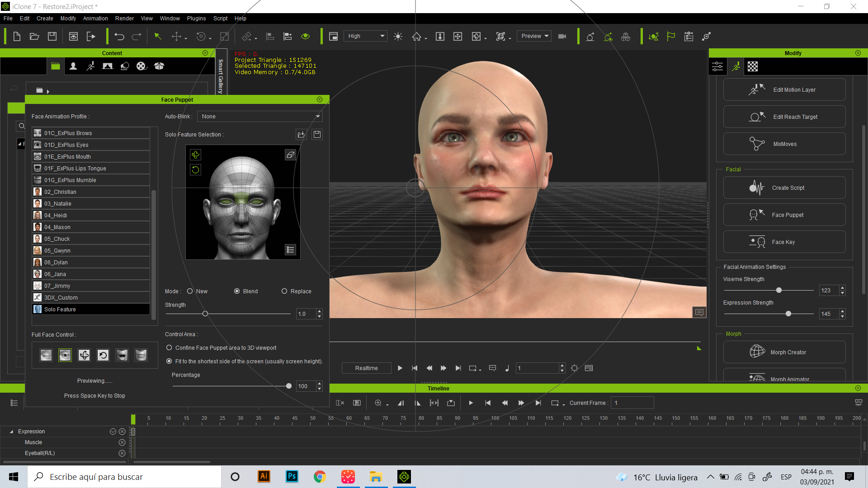Open the Animation menu
Screen dimensions: 868x488
click(95, 19)
